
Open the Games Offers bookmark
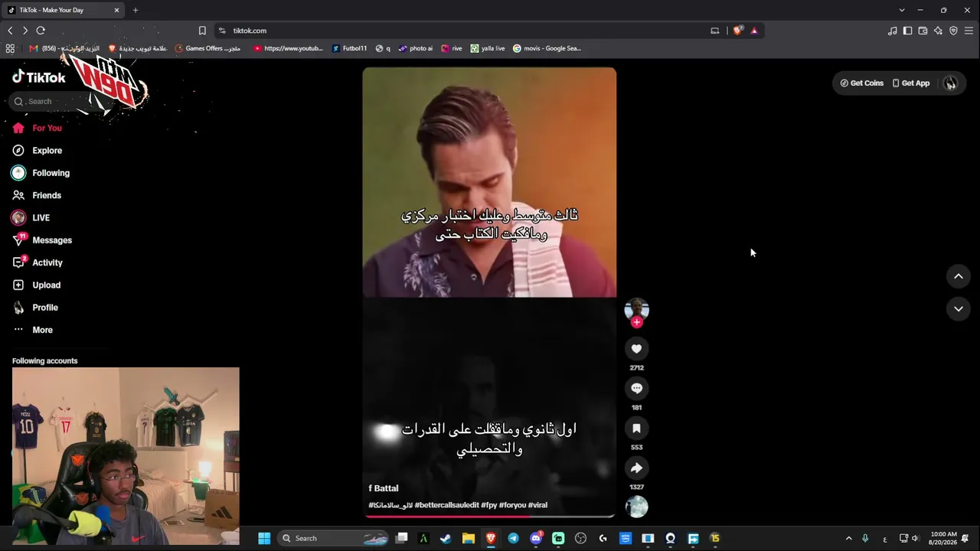coord(207,48)
